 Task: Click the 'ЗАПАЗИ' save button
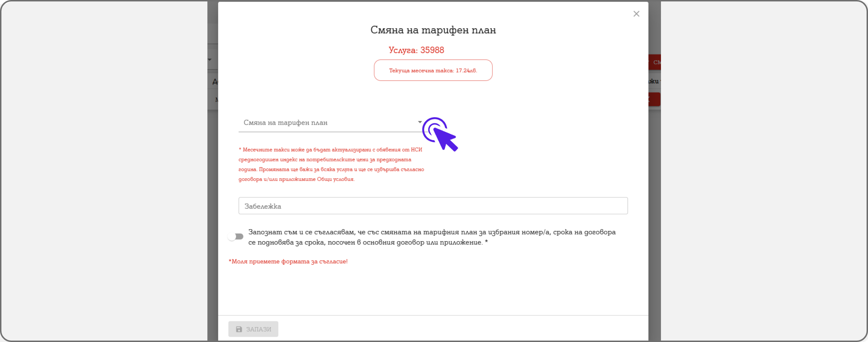pyautogui.click(x=253, y=329)
